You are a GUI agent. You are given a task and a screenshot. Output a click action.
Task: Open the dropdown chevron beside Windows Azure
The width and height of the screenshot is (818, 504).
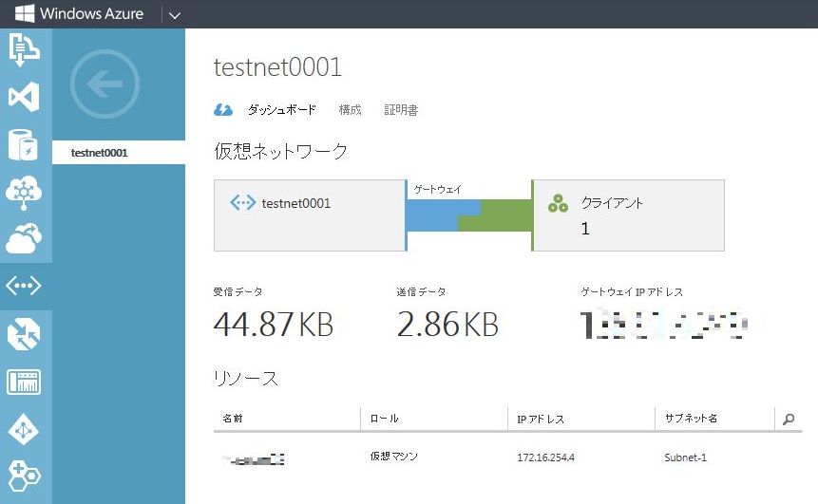175,15
